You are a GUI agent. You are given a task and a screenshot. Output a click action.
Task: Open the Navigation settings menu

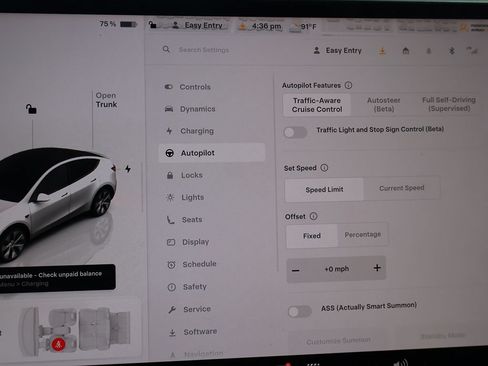[x=203, y=354]
